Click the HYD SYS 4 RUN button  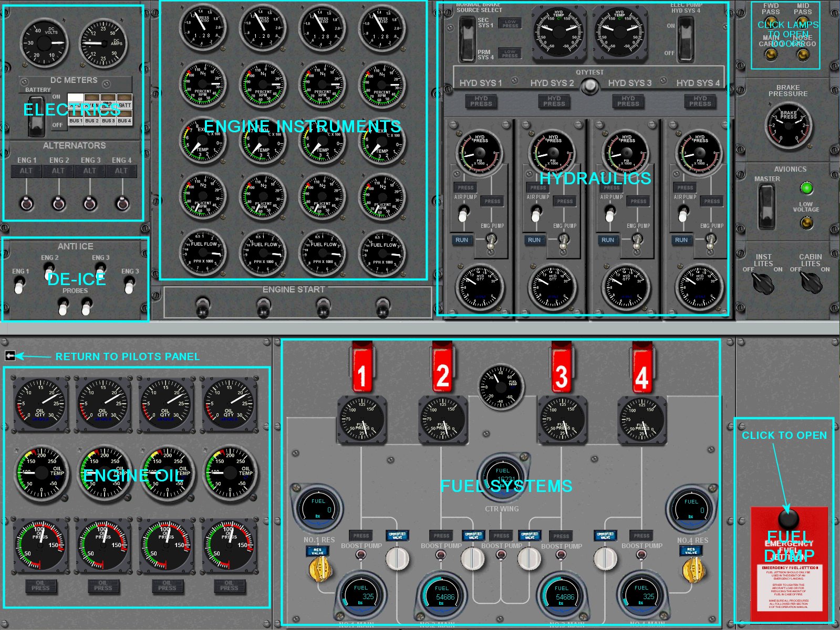tap(681, 240)
